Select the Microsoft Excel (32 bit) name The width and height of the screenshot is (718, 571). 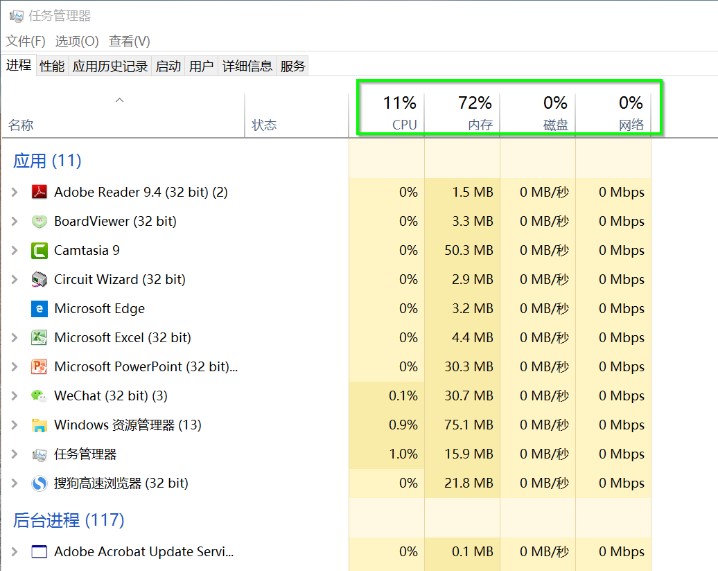(x=123, y=337)
